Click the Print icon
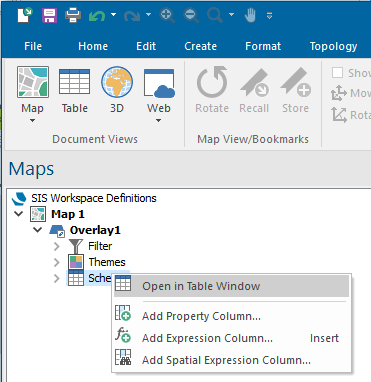Screen dimensions: 371x382 point(73,15)
